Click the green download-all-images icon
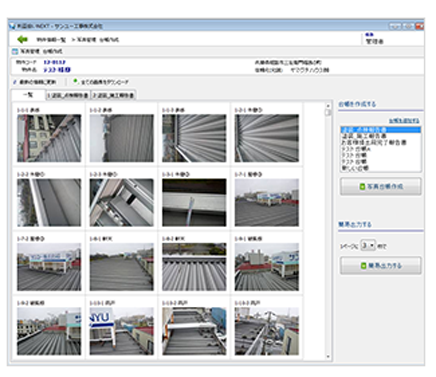 (x=76, y=81)
